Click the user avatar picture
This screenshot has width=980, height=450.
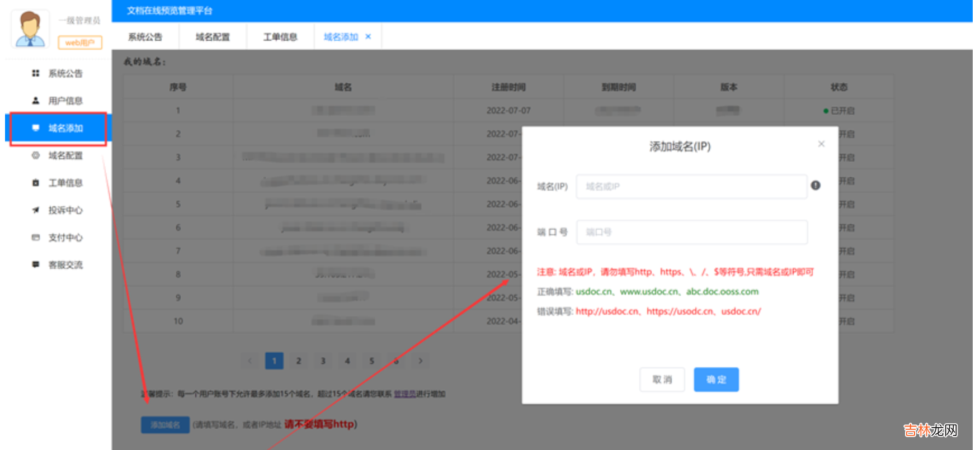click(30, 29)
